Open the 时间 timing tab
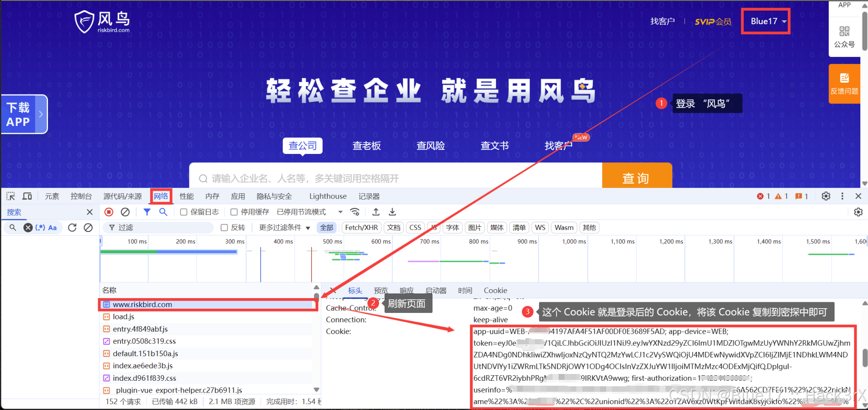The height and width of the screenshot is (410, 868). (x=465, y=290)
